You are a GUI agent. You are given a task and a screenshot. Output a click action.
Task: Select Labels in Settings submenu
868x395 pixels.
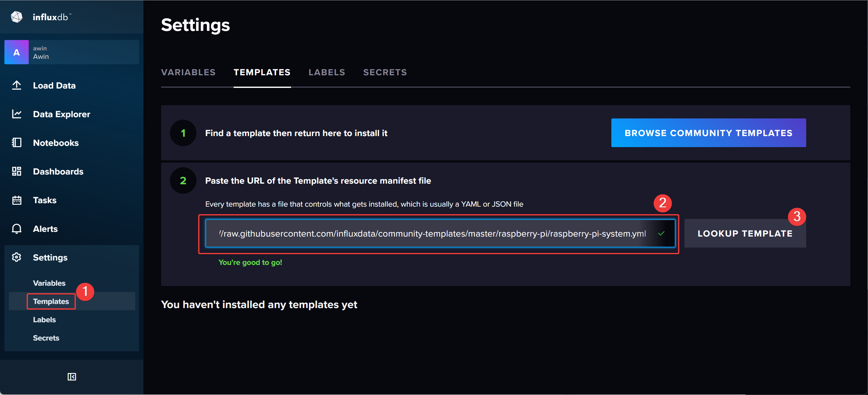(x=44, y=320)
